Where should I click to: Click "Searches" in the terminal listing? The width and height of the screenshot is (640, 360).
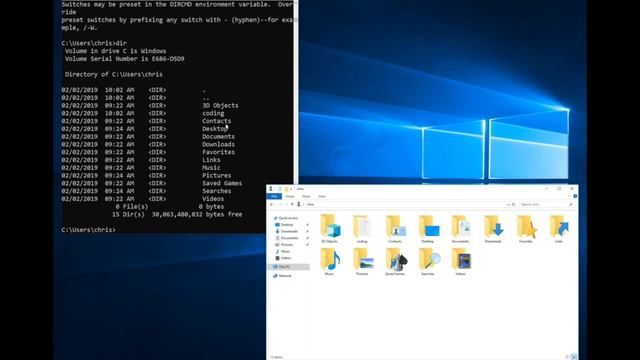coord(217,191)
